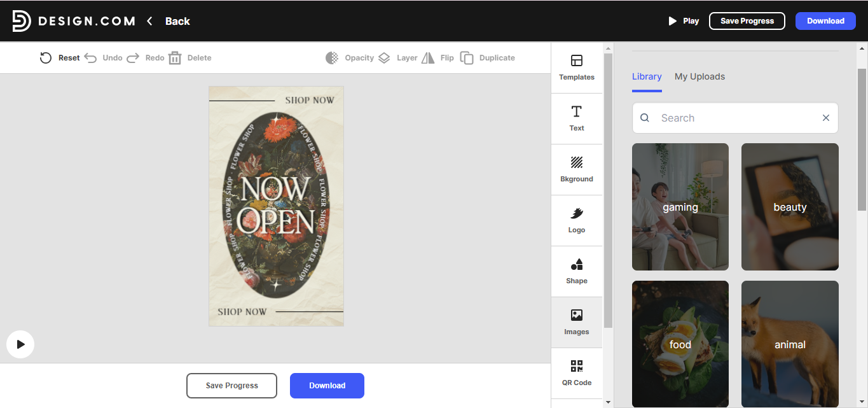This screenshot has height=408, width=868.
Task: Open the QR Code panel
Action: [577, 374]
